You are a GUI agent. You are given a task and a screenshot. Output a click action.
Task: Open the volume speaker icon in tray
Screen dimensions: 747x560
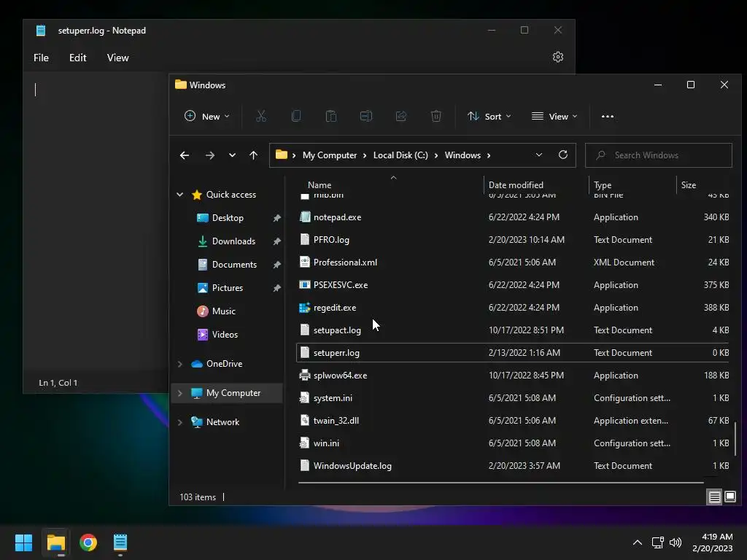676,542
